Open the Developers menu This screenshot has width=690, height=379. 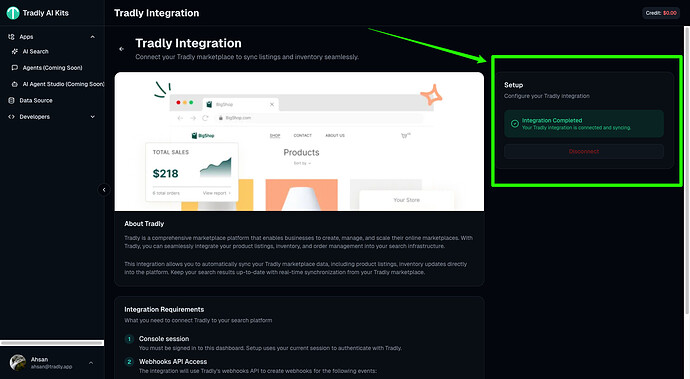tap(34, 117)
